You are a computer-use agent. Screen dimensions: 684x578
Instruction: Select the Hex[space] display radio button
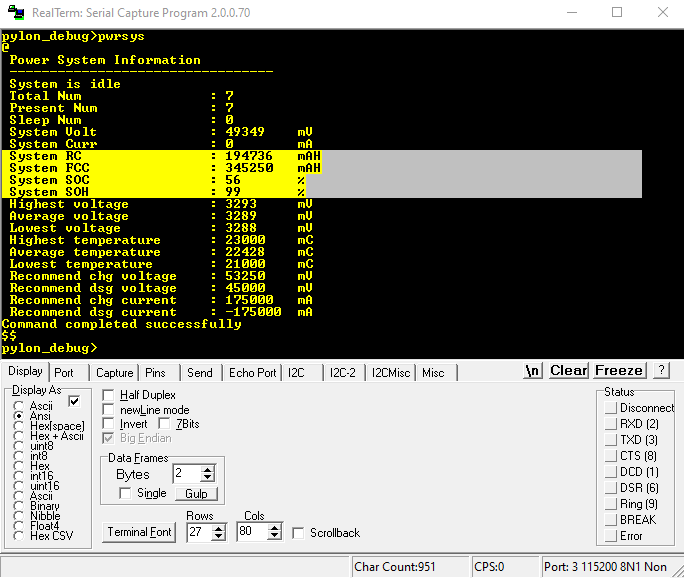point(20,426)
